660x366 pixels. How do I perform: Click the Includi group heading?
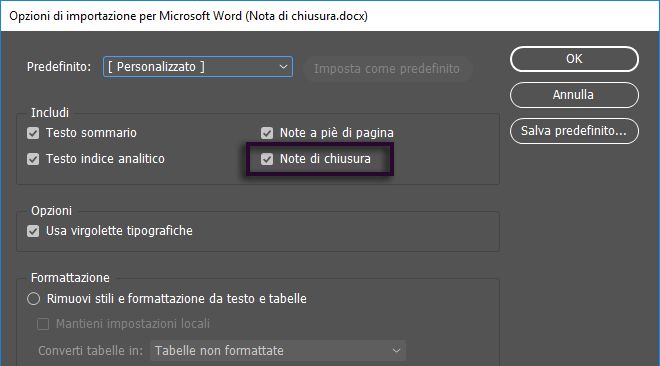[x=50, y=112]
